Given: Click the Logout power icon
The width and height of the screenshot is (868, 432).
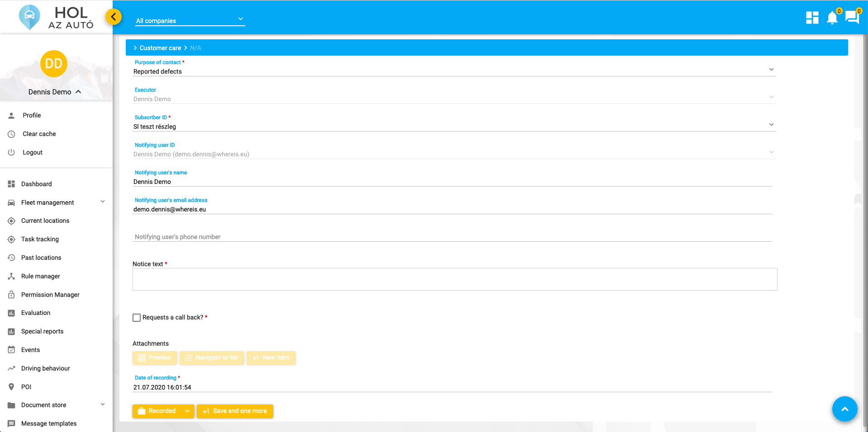Looking at the screenshot, I should coord(11,152).
